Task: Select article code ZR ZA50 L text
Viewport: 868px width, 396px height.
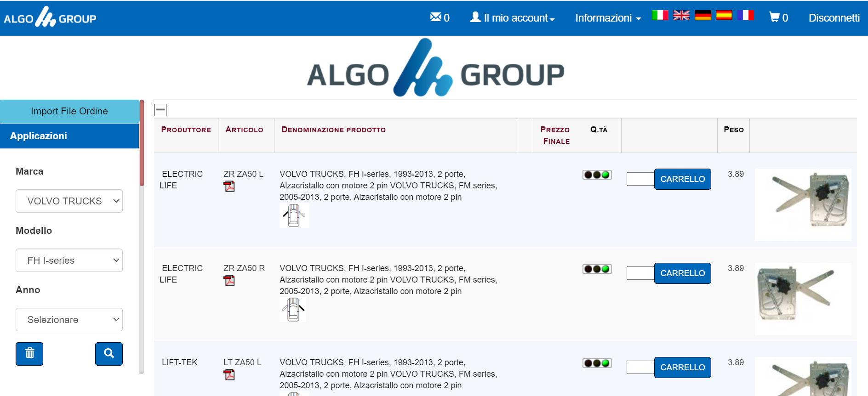Action: click(x=243, y=174)
